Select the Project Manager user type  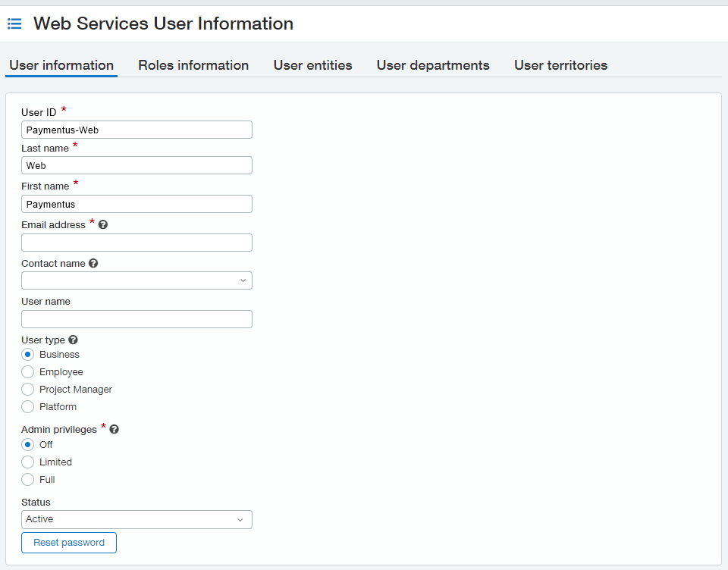28,390
